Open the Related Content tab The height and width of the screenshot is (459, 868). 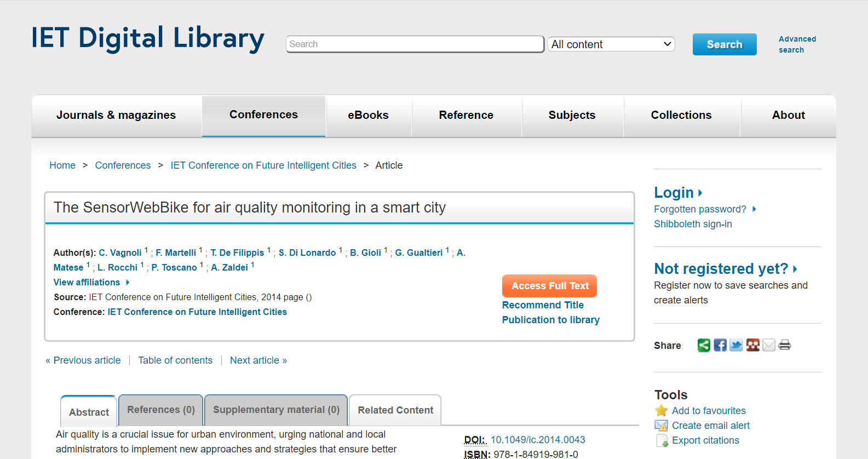tap(395, 410)
